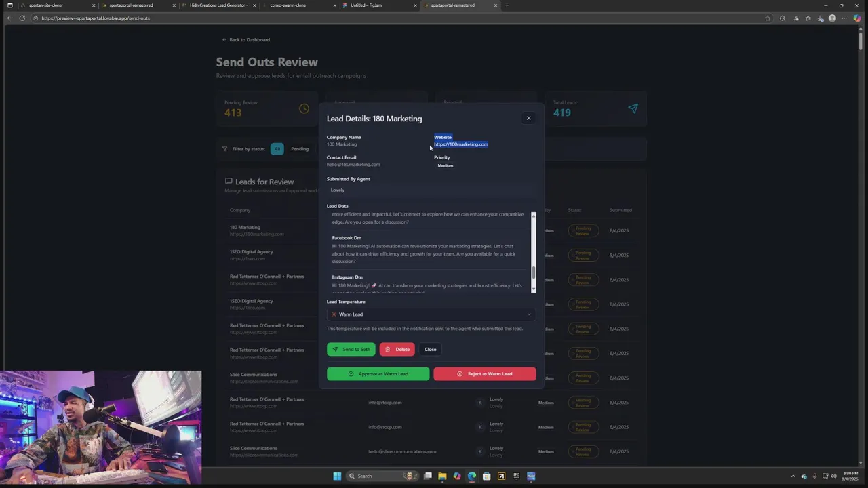The width and height of the screenshot is (868, 488).
Task: Open the https://180marketing.com website link
Action: [461, 144]
